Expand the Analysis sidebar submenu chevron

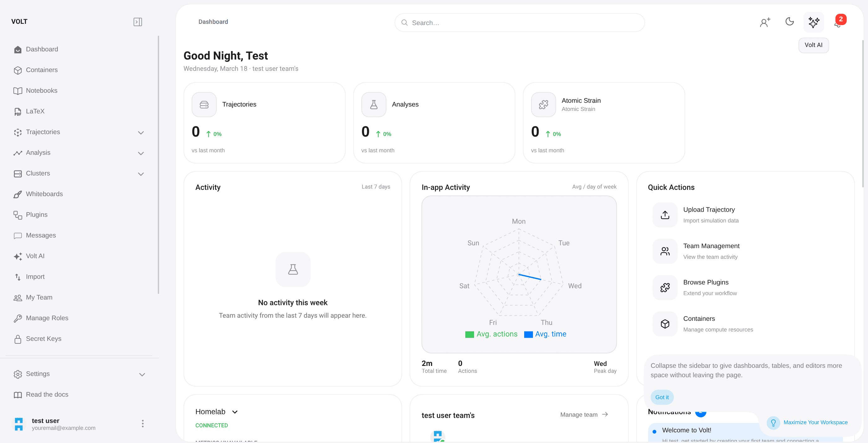click(141, 154)
